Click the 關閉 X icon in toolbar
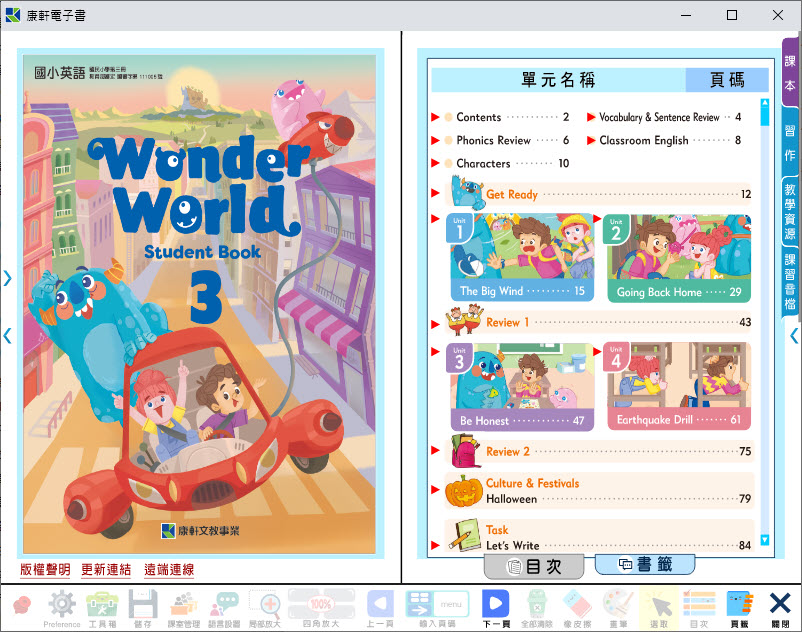The width and height of the screenshot is (802, 632). point(780,605)
